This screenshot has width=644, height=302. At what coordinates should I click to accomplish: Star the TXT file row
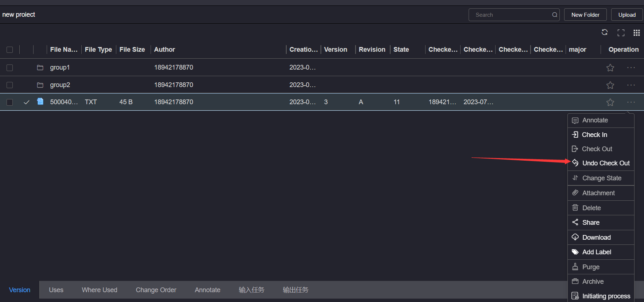coord(610,102)
